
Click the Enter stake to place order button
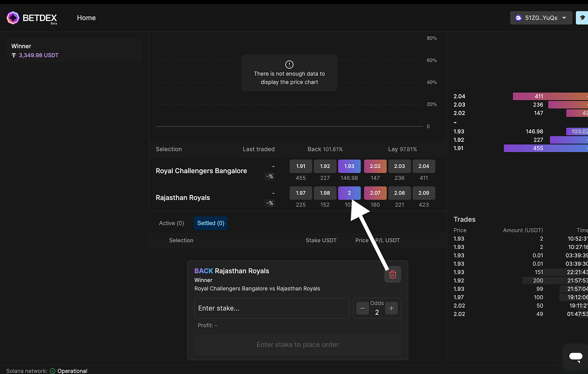tap(297, 344)
